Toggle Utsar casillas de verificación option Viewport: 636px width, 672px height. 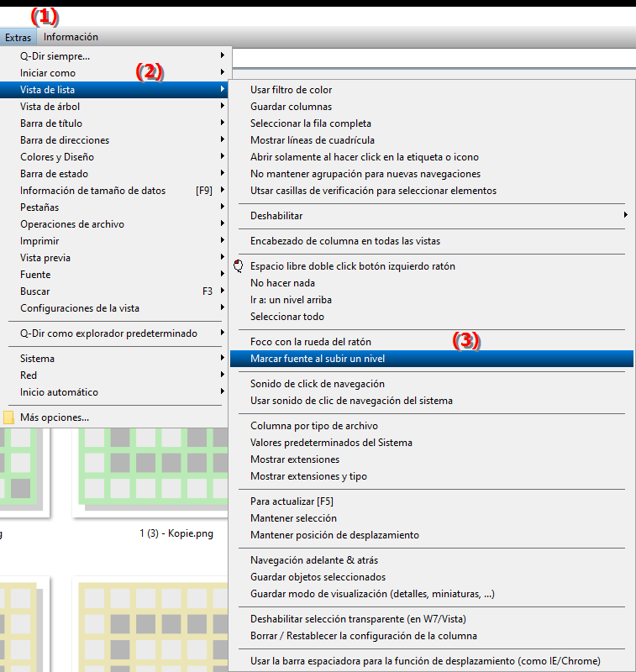click(432, 191)
